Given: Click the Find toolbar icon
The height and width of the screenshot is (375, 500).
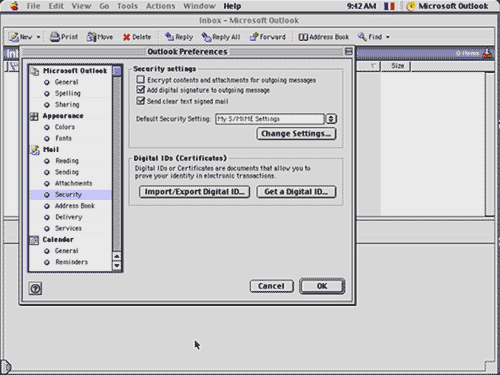Looking at the screenshot, I should [362, 37].
